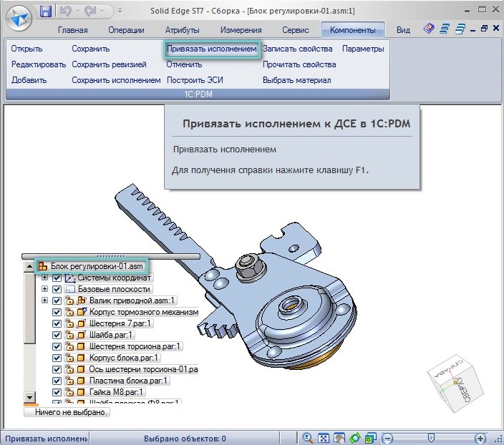Click the cascade windows icon in ribbon

[x=445, y=29]
